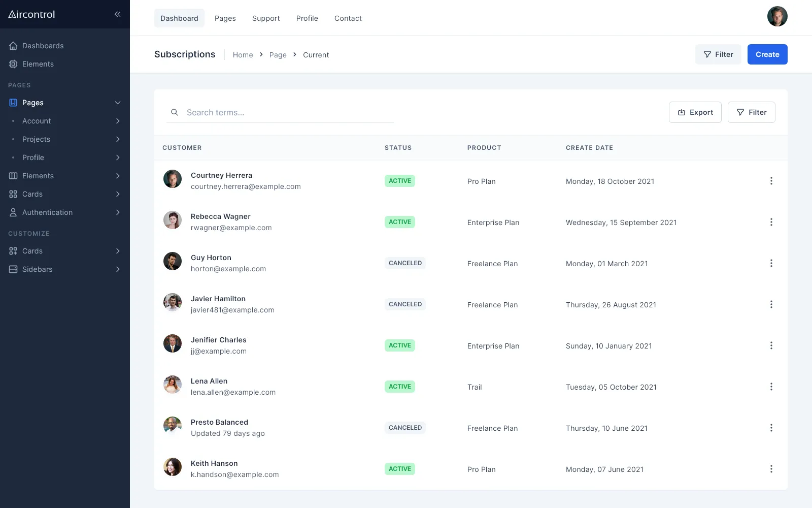Open row options for Keith Hanson

click(x=771, y=469)
